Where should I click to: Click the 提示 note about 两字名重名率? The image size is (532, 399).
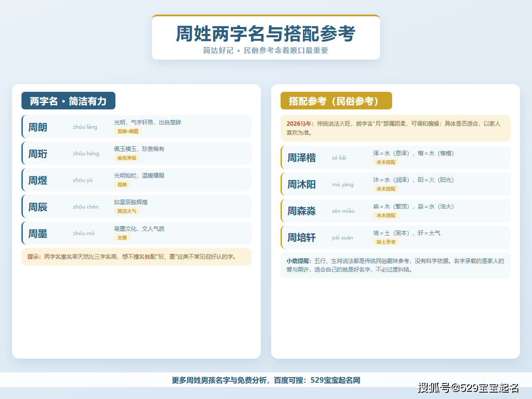136,257
